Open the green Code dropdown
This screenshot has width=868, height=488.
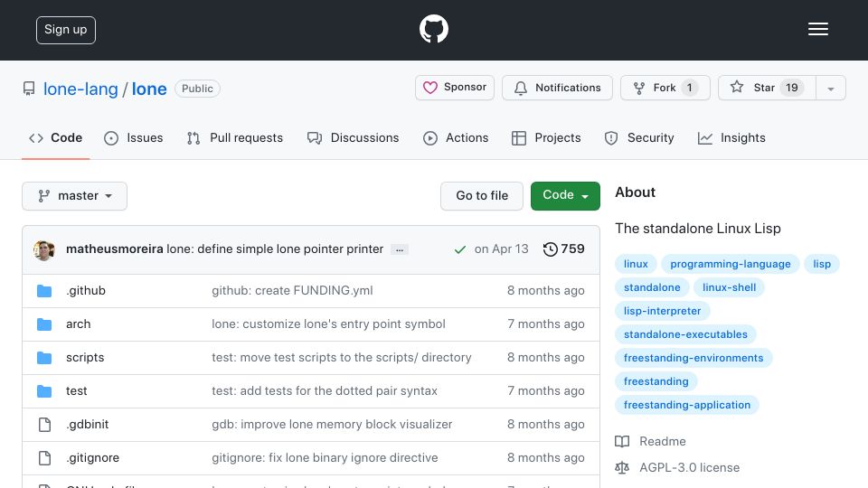click(565, 196)
